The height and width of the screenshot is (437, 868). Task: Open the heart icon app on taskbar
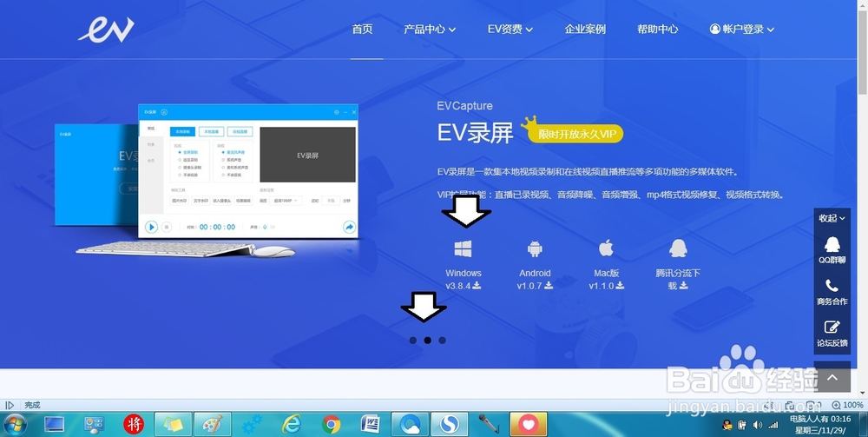528,425
